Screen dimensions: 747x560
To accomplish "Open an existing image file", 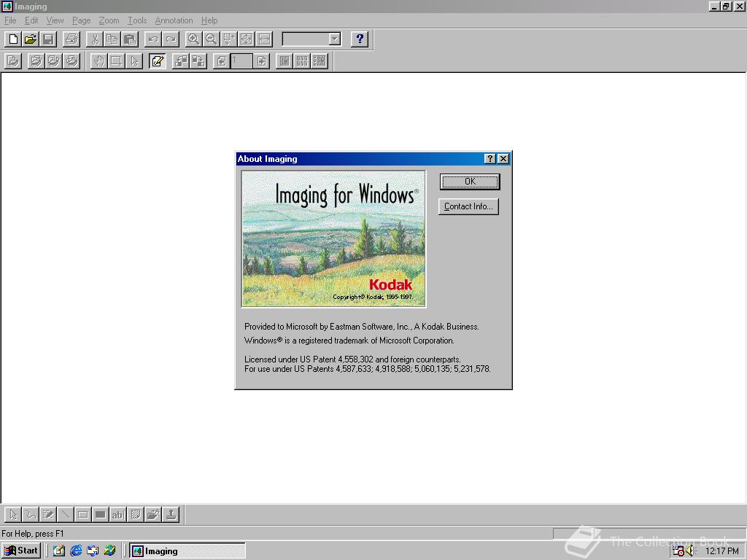I will (31, 39).
